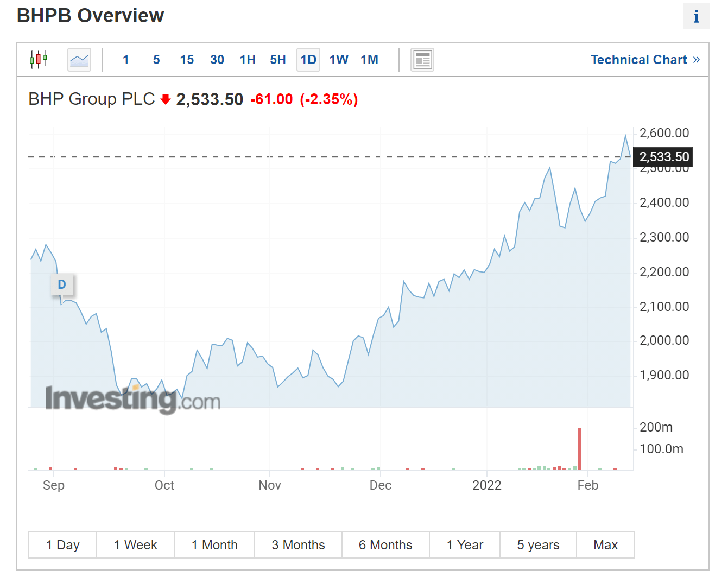The image size is (728, 583).
Task: Open the Technical Chart link
Action: 645,60
